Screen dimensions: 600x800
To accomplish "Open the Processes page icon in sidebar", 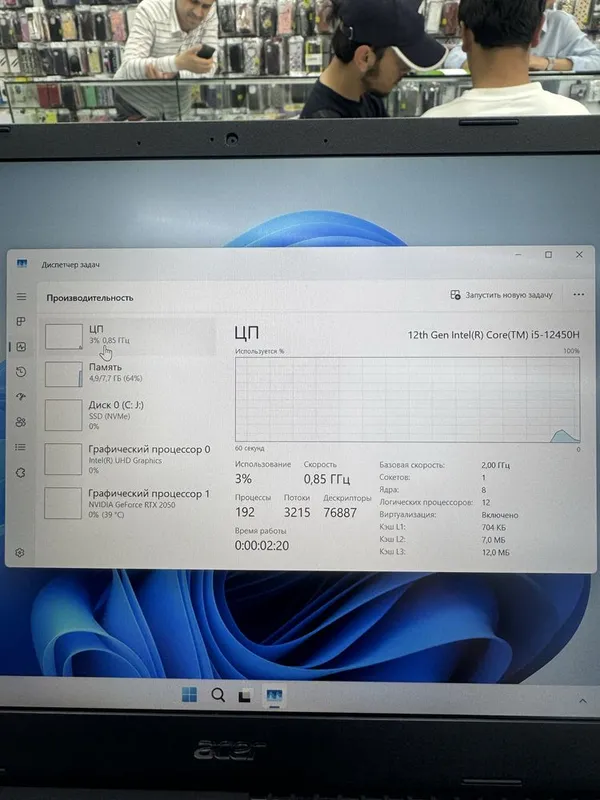I will coord(21,321).
